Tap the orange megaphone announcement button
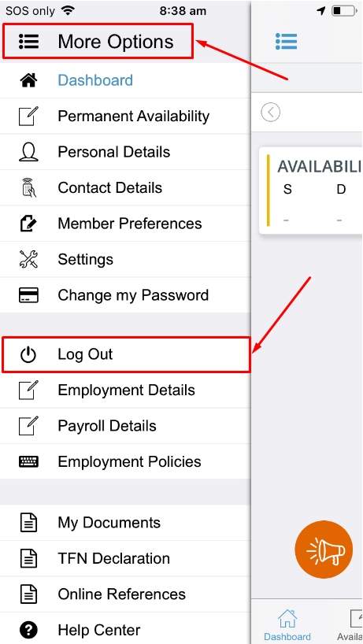Screen dimensions: 363x644 [x=324, y=550]
